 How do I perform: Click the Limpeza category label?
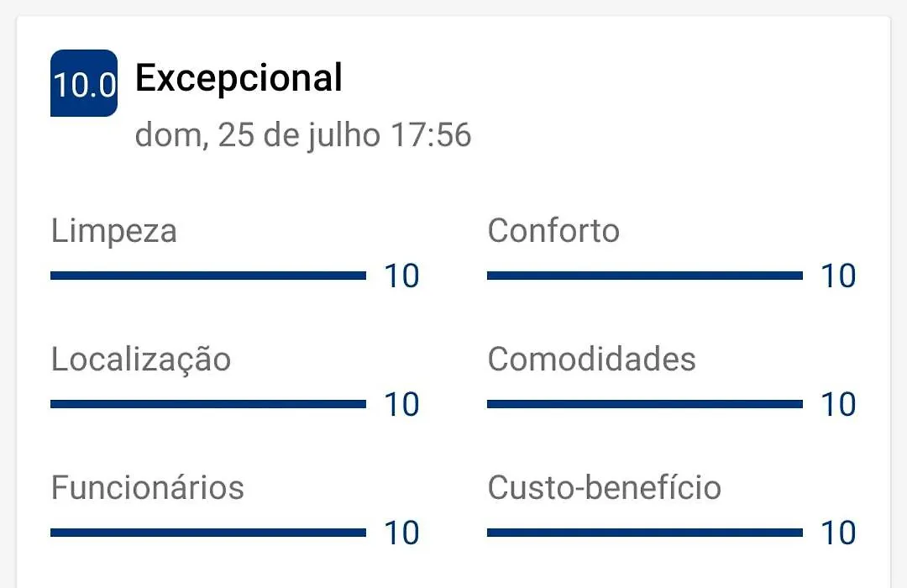point(114,231)
